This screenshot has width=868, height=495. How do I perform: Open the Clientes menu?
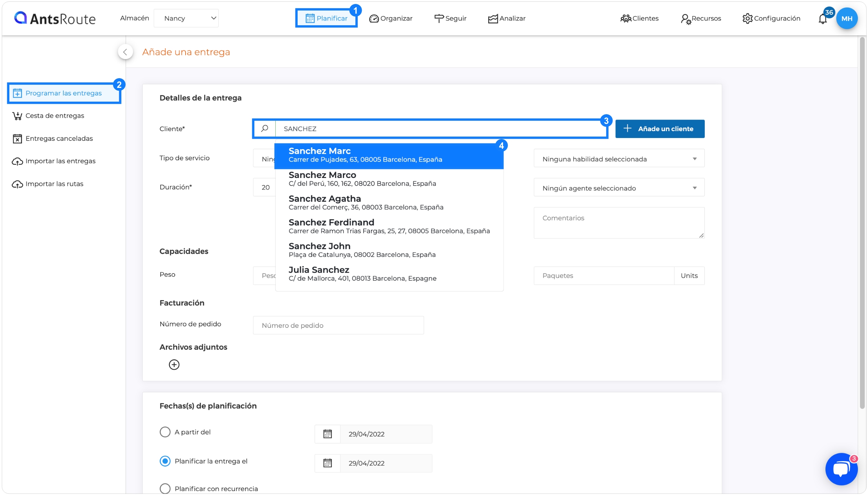click(x=640, y=18)
